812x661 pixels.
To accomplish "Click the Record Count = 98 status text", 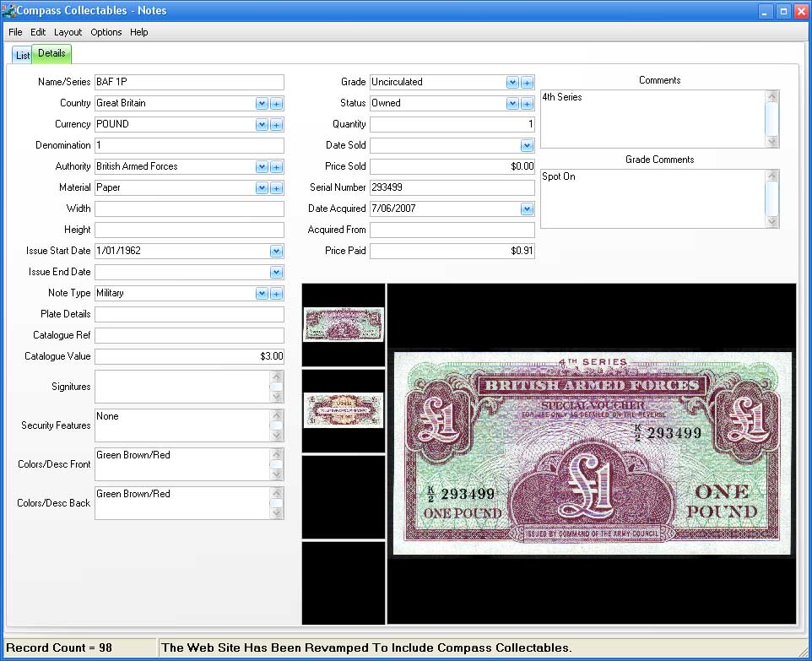I will (x=59, y=648).
